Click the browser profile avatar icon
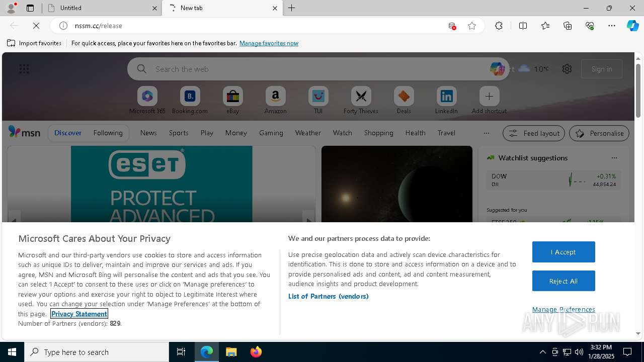 coord(11,8)
